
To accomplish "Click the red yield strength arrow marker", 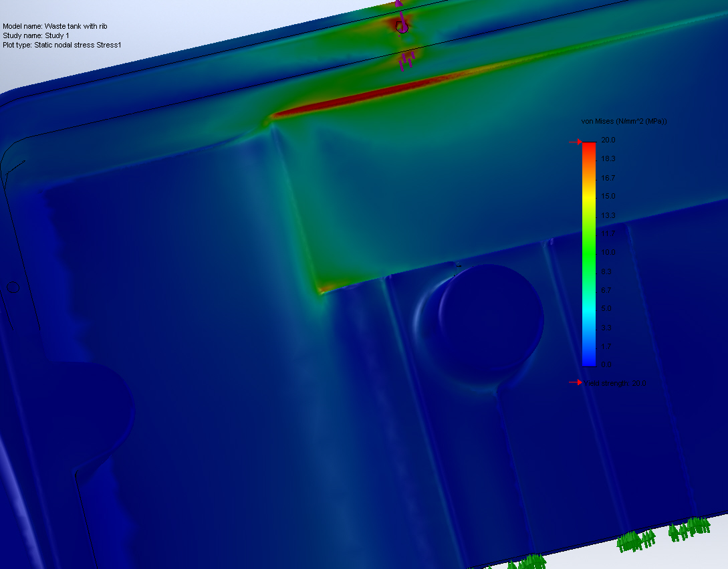I will pyautogui.click(x=575, y=382).
